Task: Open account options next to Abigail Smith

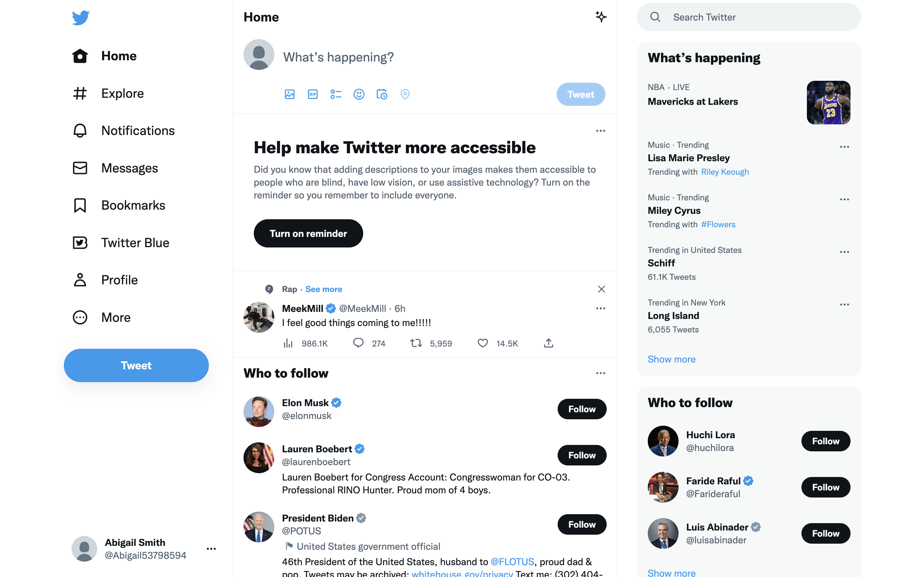Action: click(x=211, y=549)
